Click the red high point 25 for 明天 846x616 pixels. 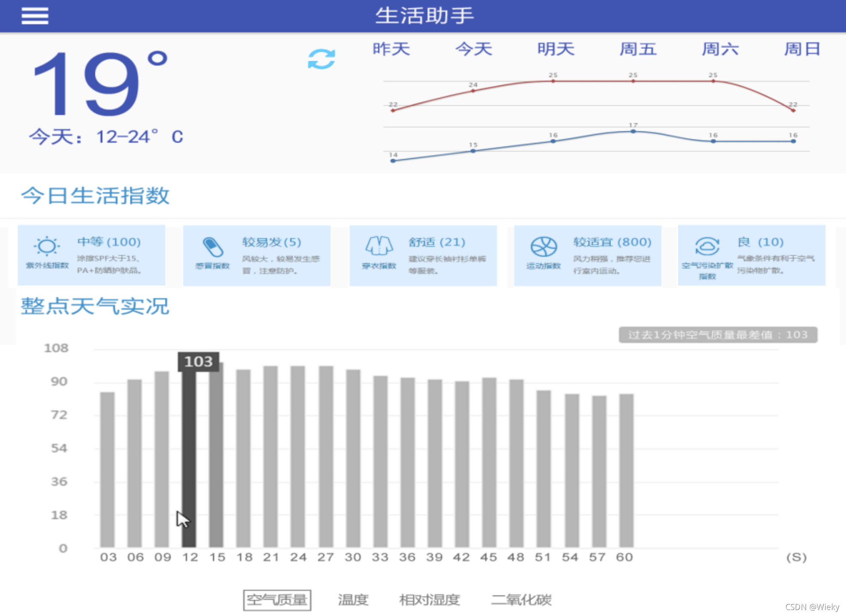553,81
